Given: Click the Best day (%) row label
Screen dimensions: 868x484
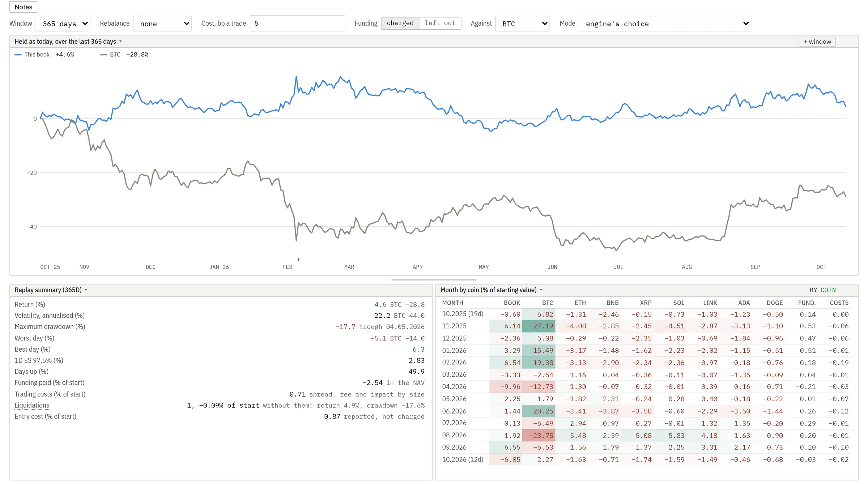Looking at the screenshot, I should 33,349.
